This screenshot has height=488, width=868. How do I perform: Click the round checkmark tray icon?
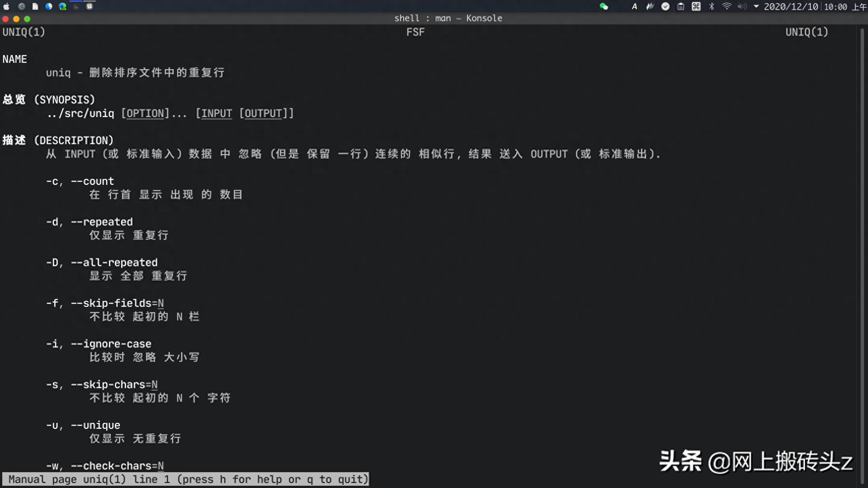(x=665, y=6)
